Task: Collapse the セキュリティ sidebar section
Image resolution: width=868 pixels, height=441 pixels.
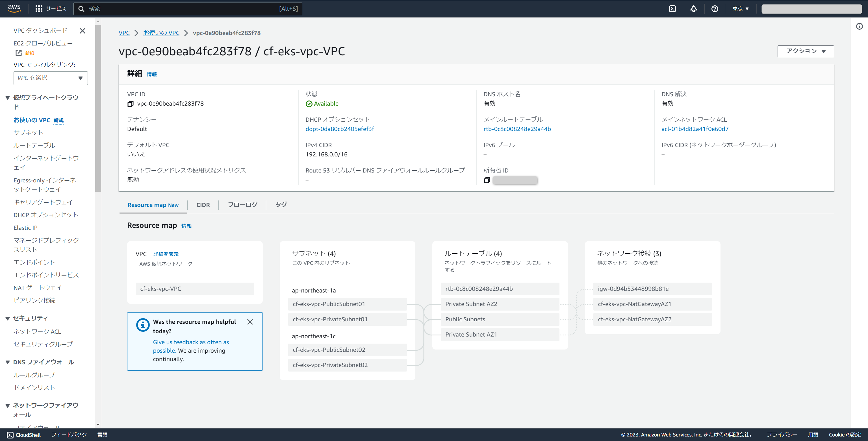Action: (x=8, y=318)
